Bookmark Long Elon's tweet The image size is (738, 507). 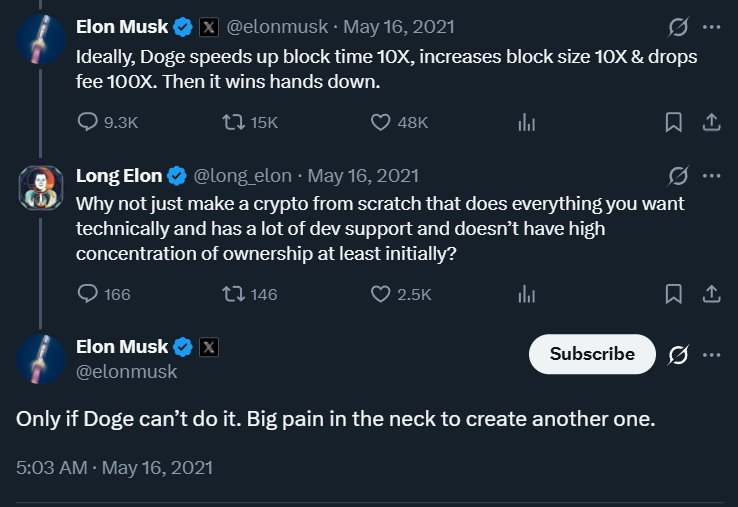(673, 294)
